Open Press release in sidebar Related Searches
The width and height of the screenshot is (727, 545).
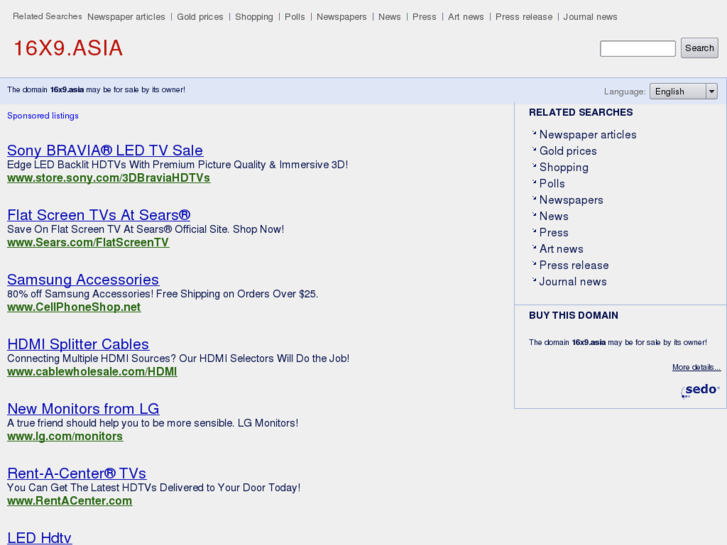[x=574, y=265]
